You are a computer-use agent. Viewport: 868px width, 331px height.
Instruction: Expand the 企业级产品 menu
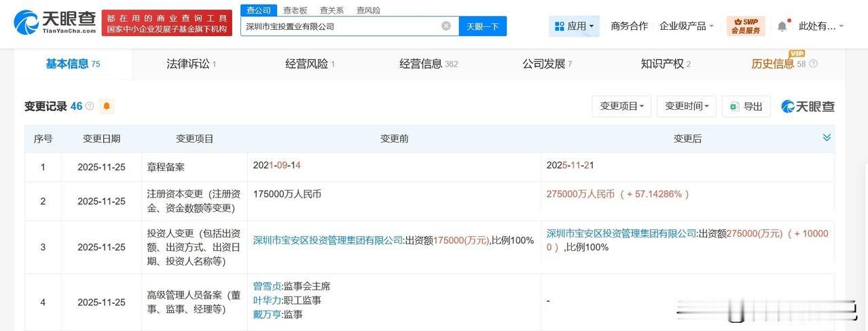[687, 26]
